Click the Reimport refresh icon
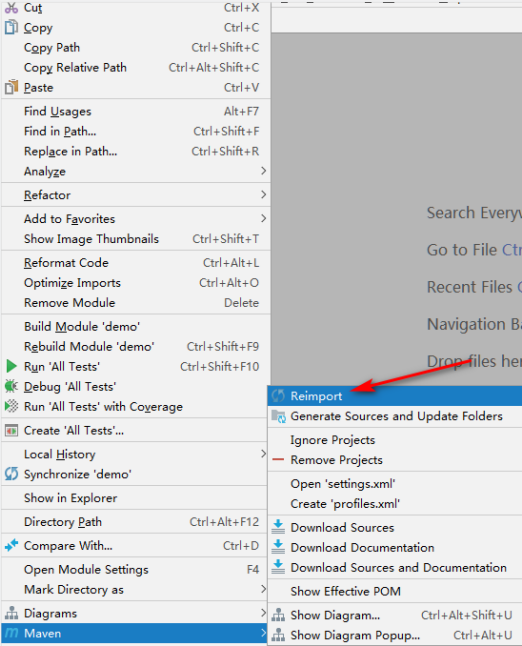Screen dimensions: 522x646 278,396
